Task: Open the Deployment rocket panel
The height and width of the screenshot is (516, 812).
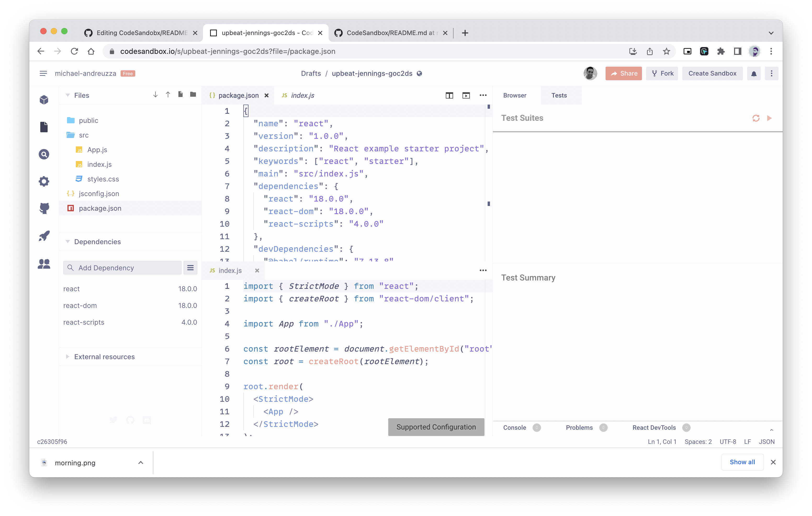Action: point(44,236)
